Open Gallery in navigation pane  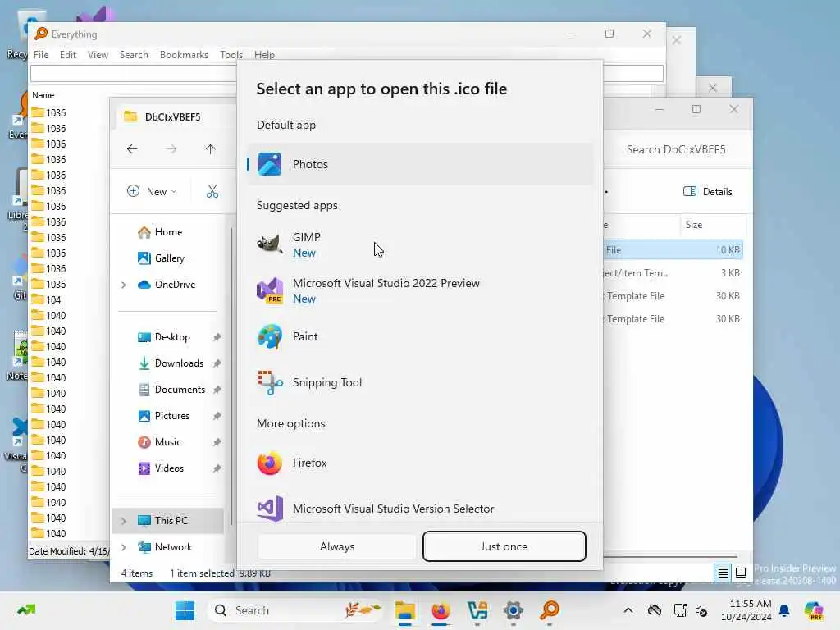click(x=169, y=258)
